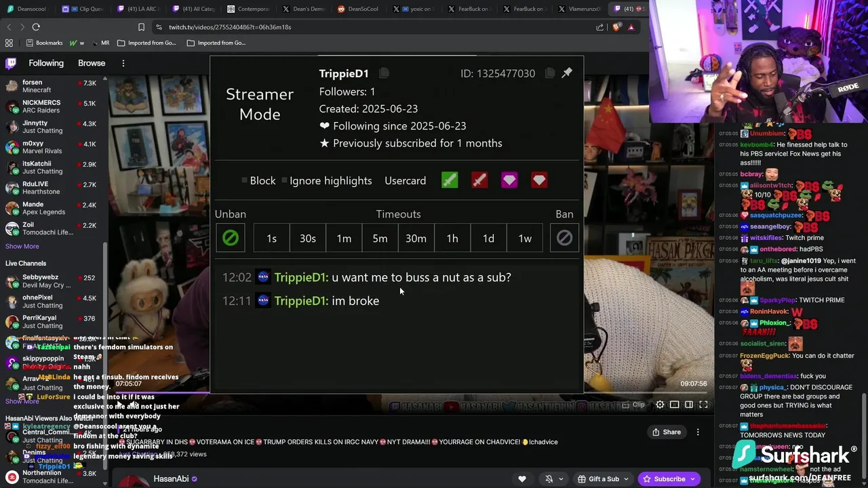Click the red sword unmod icon
This screenshot has height=488, width=868.
click(x=479, y=180)
